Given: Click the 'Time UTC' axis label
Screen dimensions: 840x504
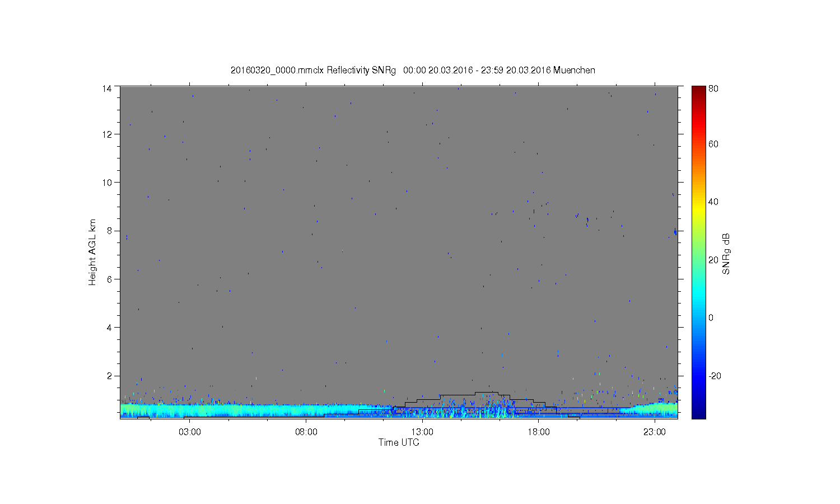Looking at the screenshot, I should 399,442.
